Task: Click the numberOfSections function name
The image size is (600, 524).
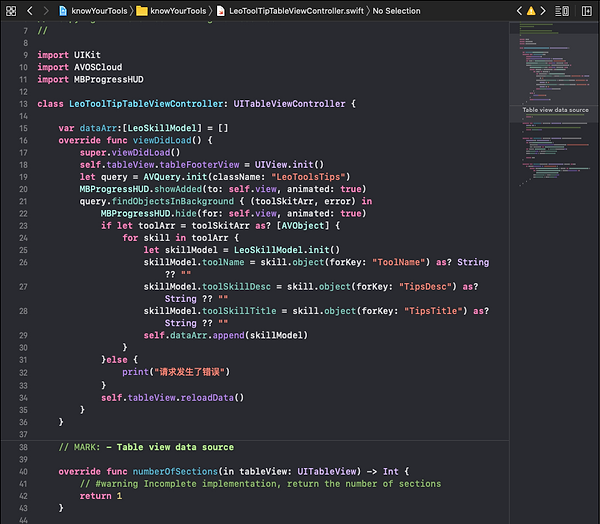Action: 175,472
